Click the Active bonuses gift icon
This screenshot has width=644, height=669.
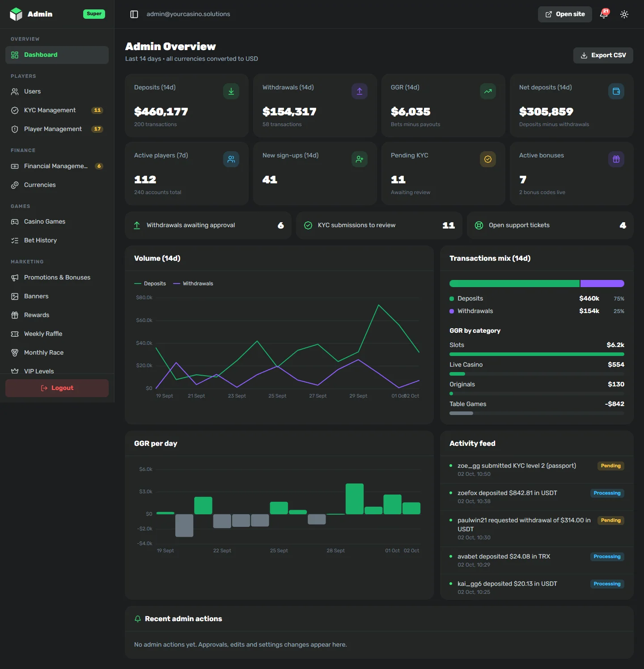click(x=616, y=159)
